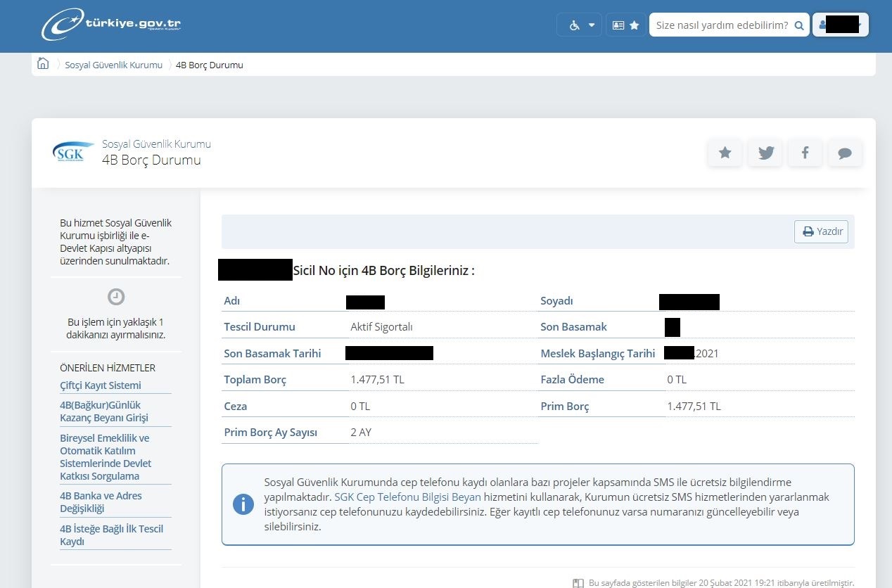
Task: Click the "Prim Borç Ay Sayısı" label
Action: pos(271,433)
